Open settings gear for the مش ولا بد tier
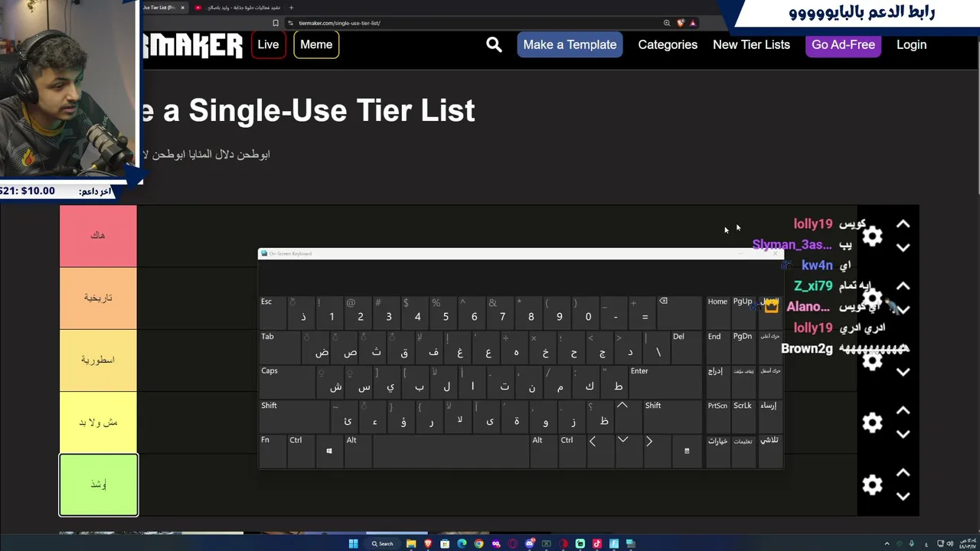The height and width of the screenshot is (551, 980). pos(872,422)
